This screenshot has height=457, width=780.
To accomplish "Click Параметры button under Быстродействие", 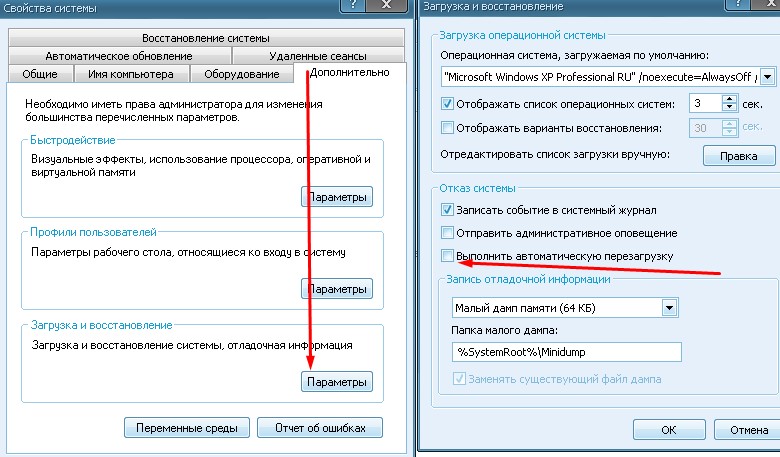I will point(337,197).
